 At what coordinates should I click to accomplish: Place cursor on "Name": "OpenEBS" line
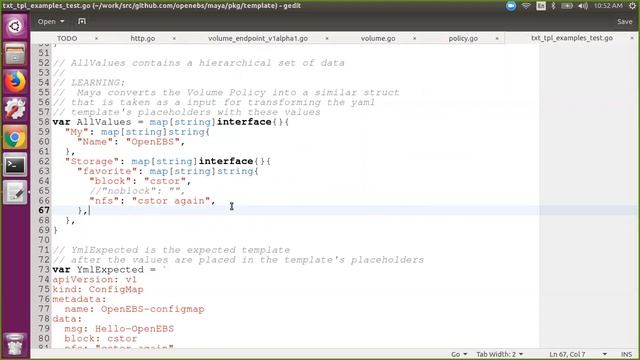click(x=131, y=142)
